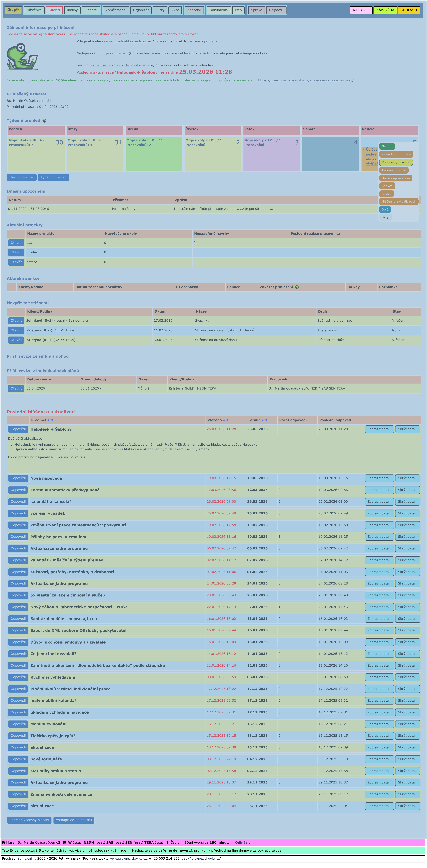Open Odpovědi for Přílohy helpdesku emailem
The width and height of the screenshot is (427, 868).
(x=18, y=537)
